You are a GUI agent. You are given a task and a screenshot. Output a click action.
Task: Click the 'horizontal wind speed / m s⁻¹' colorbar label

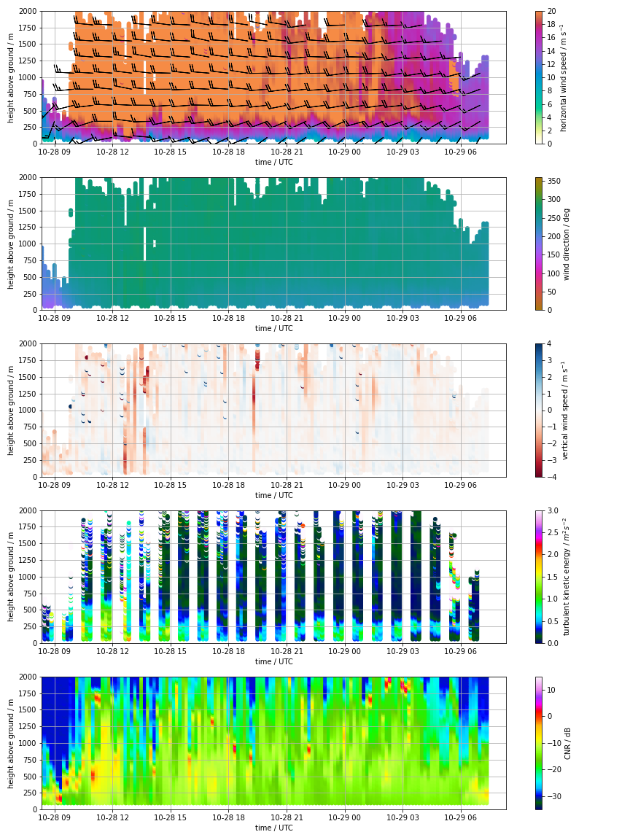[x=563, y=77]
